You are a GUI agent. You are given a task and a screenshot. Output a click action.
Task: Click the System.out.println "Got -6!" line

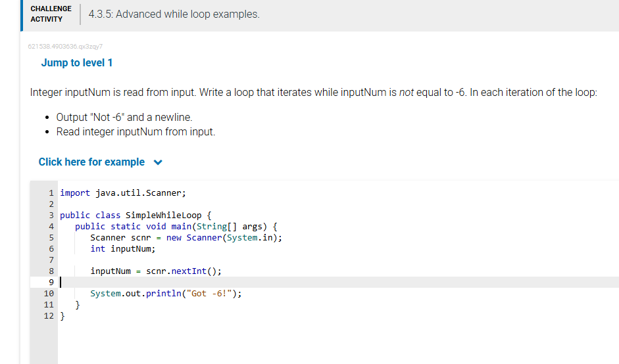click(166, 294)
